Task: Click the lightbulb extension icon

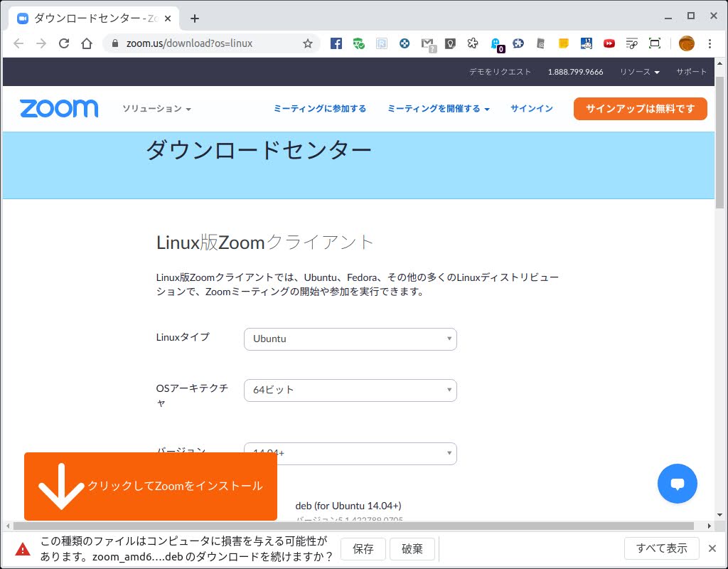Action: coord(450,43)
